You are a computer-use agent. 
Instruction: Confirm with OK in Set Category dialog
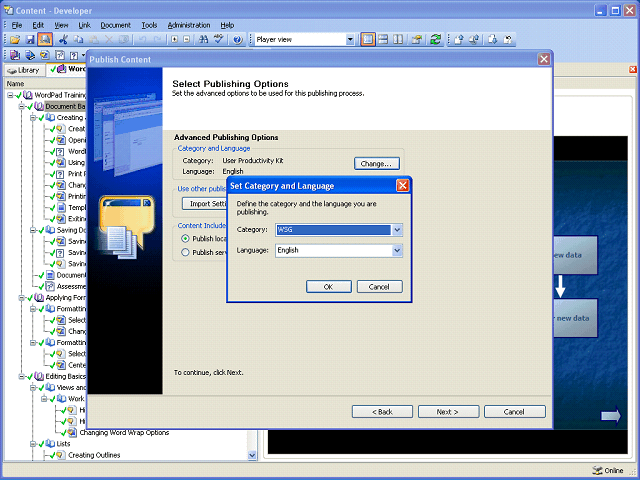[x=329, y=287]
